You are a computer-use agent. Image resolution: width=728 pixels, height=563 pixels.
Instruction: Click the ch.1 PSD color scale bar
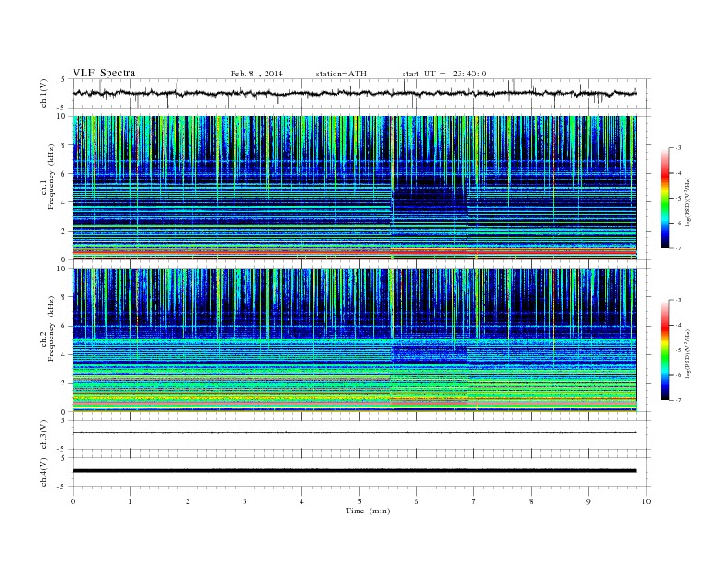coord(665,198)
